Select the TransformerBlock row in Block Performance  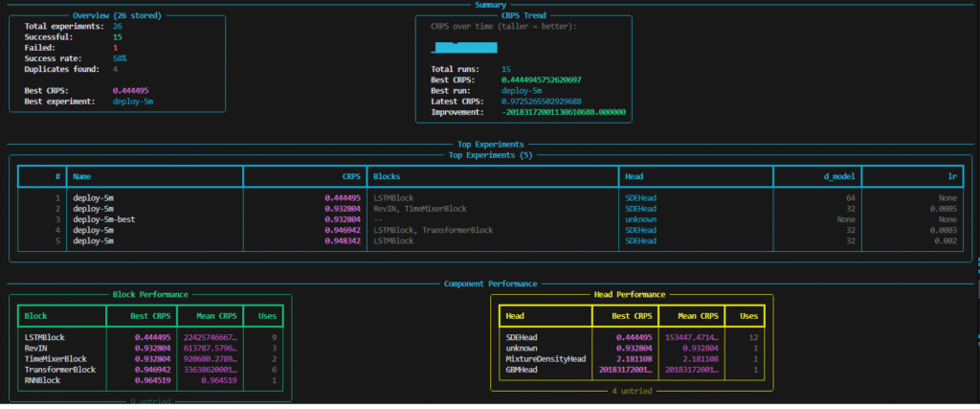pos(59,369)
